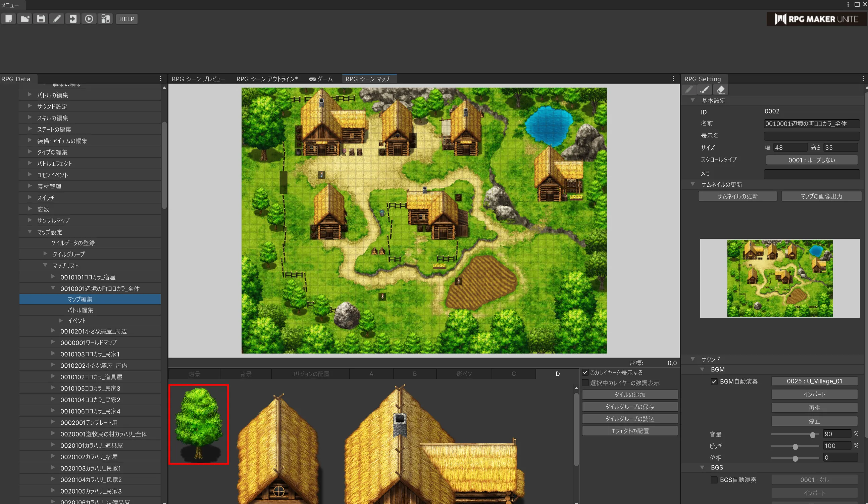Viewport: 868px width, 504px height.
Task: Disable the BGM自動演奏 checkbox
Action: tap(714, 381)
